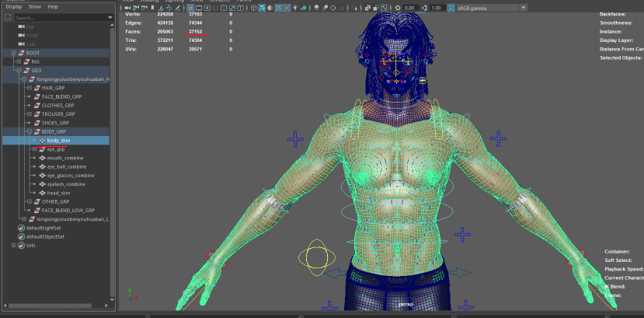The height and width of the screenshot is (318, 644).
Task: Enable smooth shade all cube icon
Action: 262,8
